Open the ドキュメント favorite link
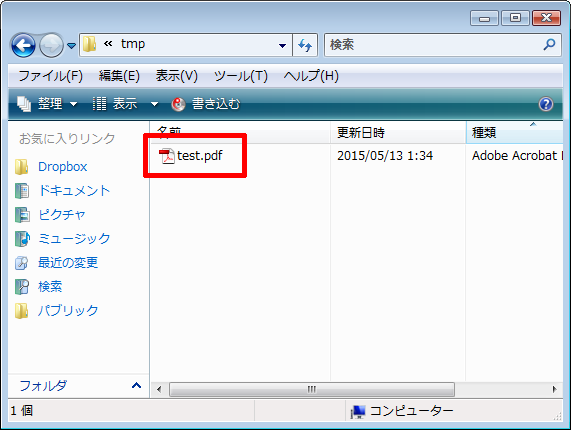Image resolution: width=571 pixels, height=430 pixels. click(74, 191)
